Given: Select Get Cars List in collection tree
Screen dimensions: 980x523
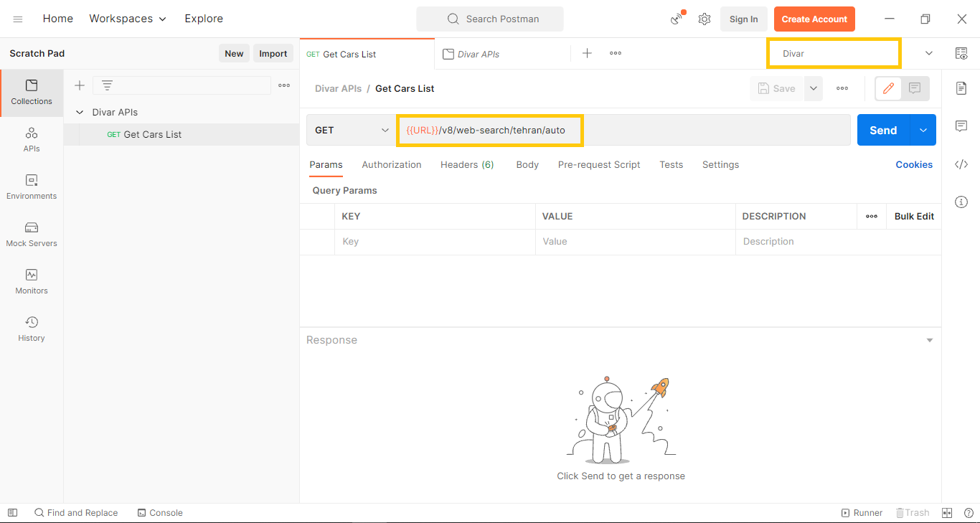Looking at the screenshot, I should tap(182, 134).
